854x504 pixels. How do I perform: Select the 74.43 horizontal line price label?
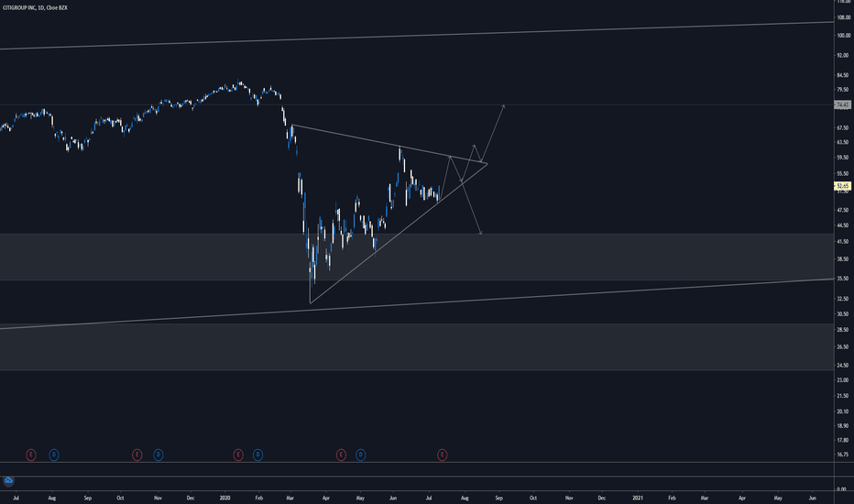843,104
